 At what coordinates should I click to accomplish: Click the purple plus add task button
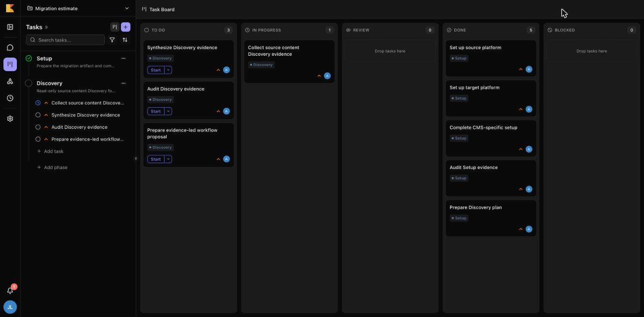point(126,27)
